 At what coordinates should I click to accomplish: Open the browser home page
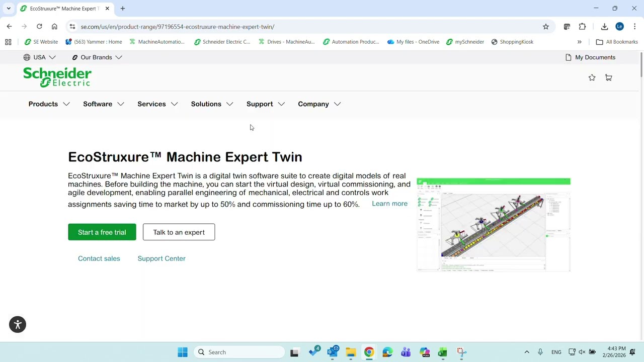click(54, 27)
